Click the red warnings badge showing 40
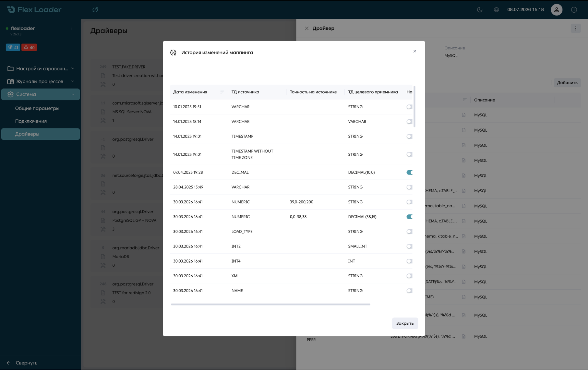 click(29, 47)
